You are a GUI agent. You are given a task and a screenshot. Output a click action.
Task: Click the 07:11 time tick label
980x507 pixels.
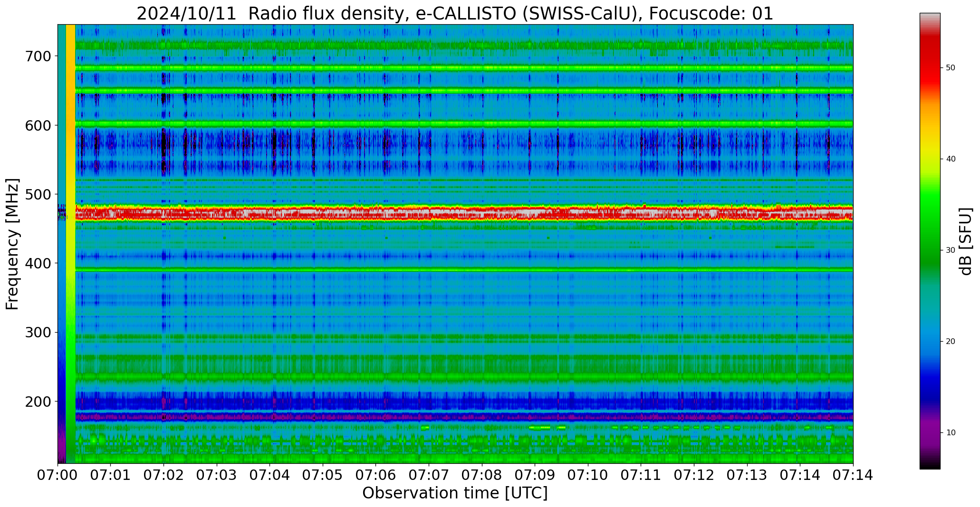click(x=641, y=475)
